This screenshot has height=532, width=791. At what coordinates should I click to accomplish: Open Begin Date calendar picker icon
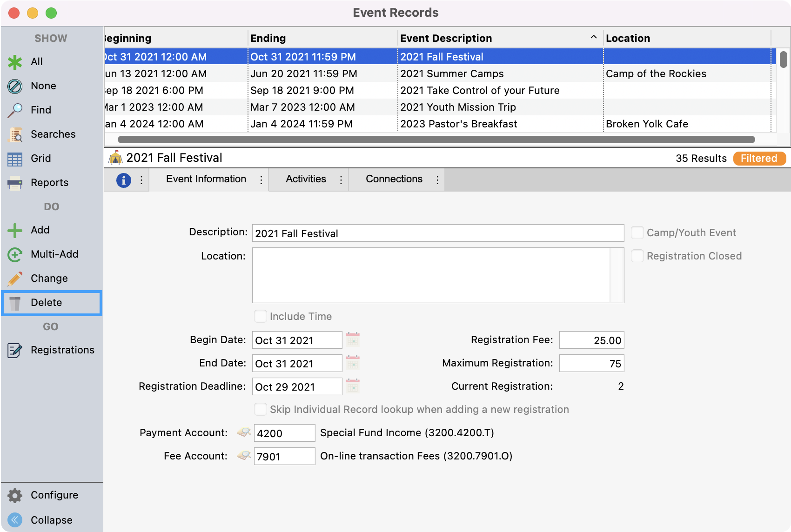tap(353, 340)
